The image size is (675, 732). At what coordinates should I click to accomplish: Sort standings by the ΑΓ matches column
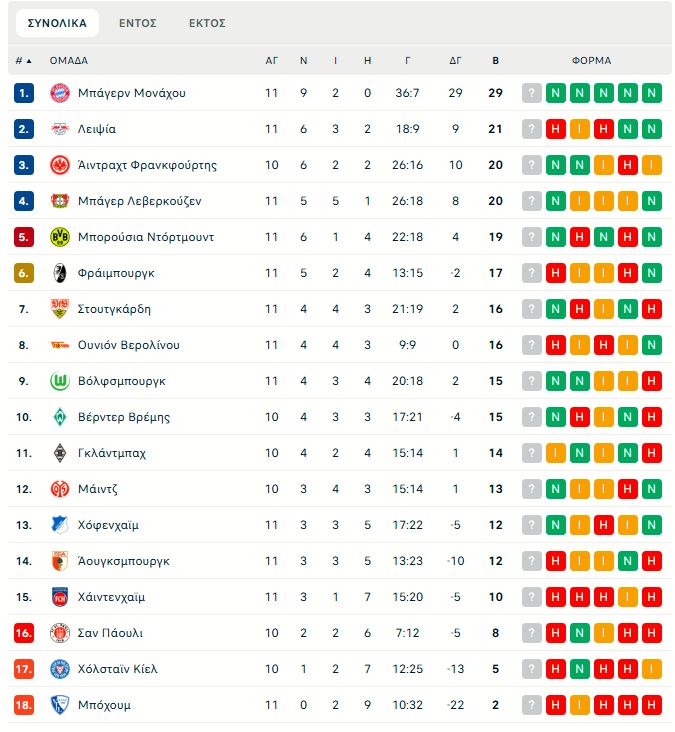pyautogui.click(x=272, y=60)
